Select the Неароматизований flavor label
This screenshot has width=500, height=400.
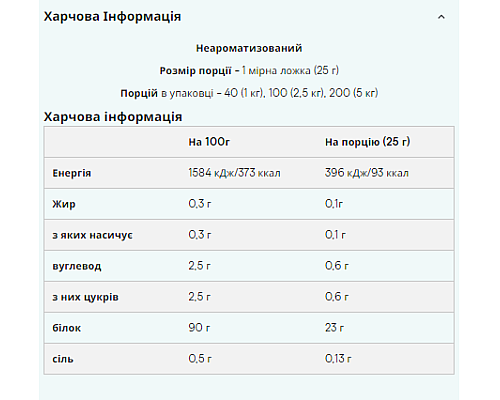[x=249, y=48]
